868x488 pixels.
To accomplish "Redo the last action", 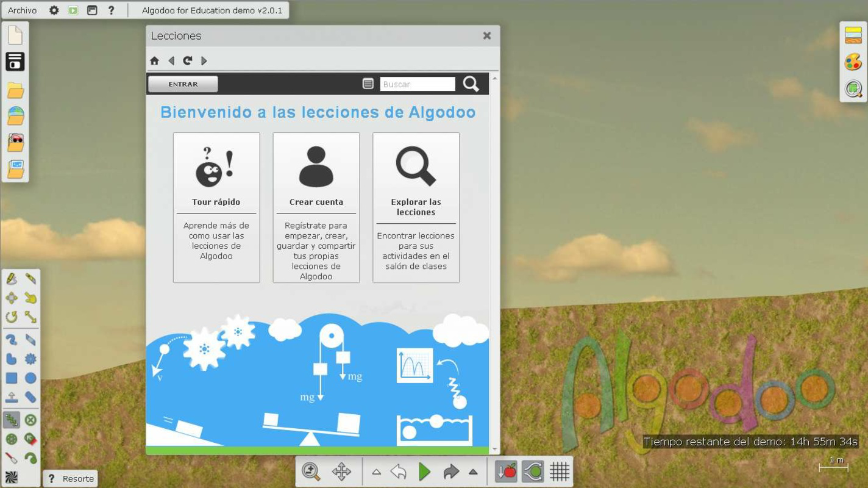I will [x=451, y=471].
